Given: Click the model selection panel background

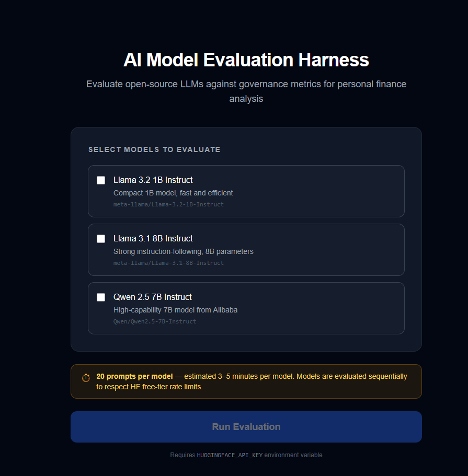Looking at the screenshot, I should (x=246, y=342).
